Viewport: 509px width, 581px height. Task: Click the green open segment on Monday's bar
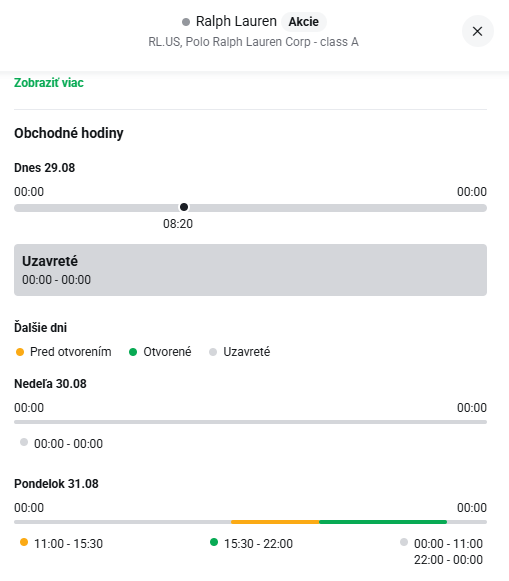tap(383, 522)
